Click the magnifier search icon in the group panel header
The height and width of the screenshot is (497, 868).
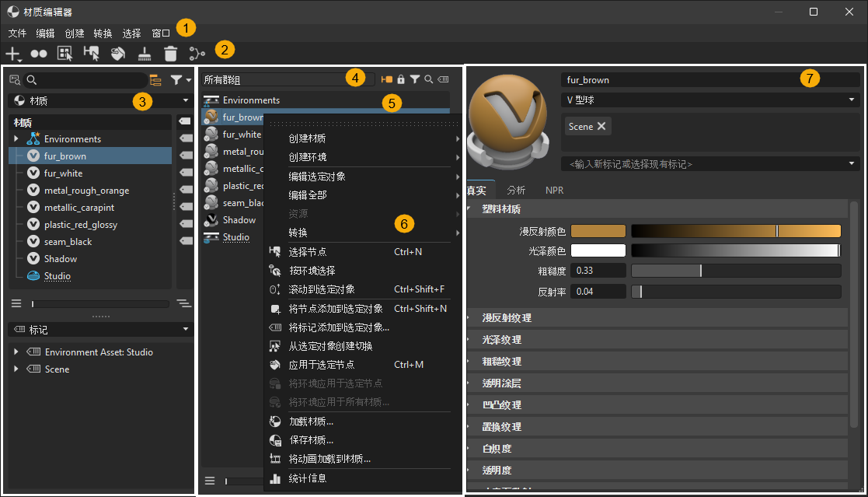click(x=428, y=80)
